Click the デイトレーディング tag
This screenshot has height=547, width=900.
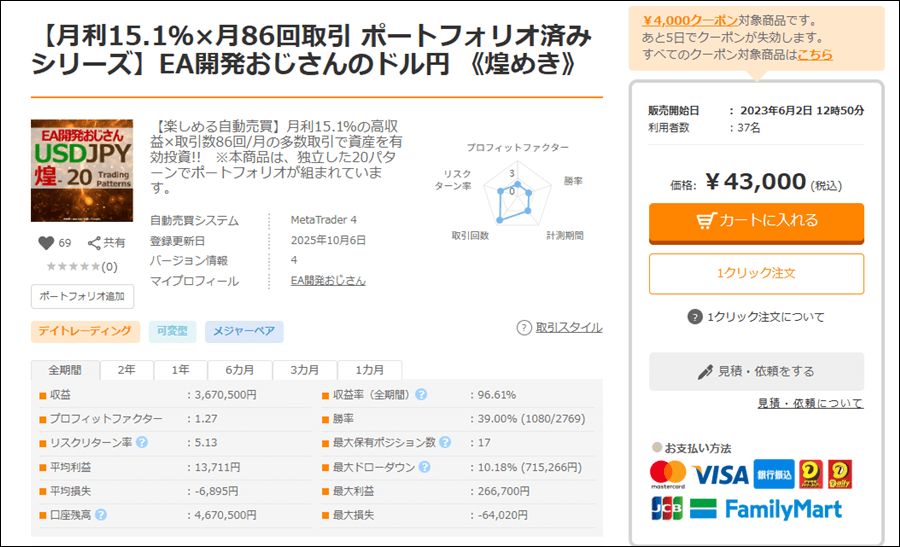tap(84, 331)
